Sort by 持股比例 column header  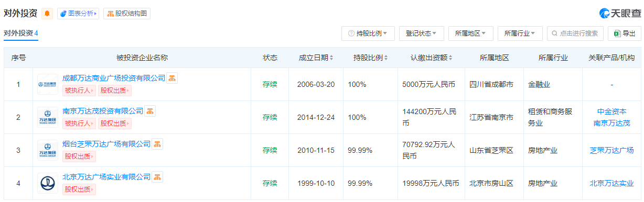coord(370,58)
